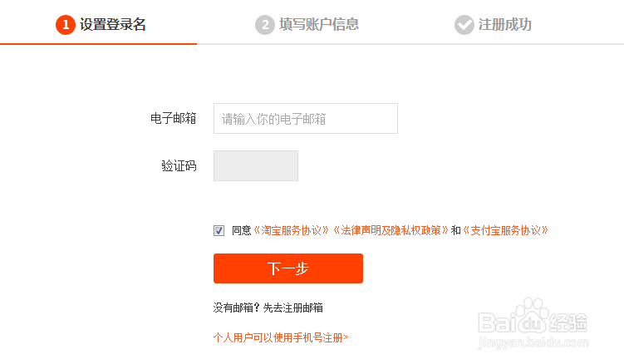Open the 支付宝服务协议 link
Screen dimensions: 624x364
pos(505,230)
